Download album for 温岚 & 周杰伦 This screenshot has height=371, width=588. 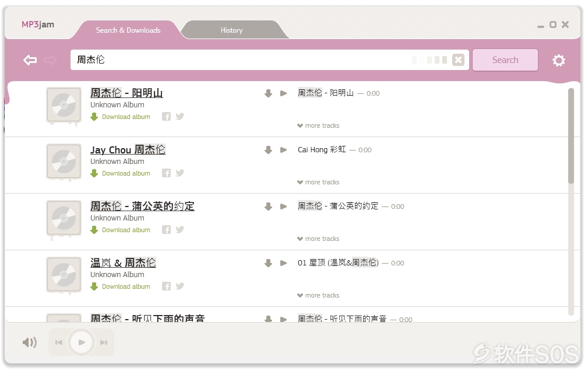point(121,287)
